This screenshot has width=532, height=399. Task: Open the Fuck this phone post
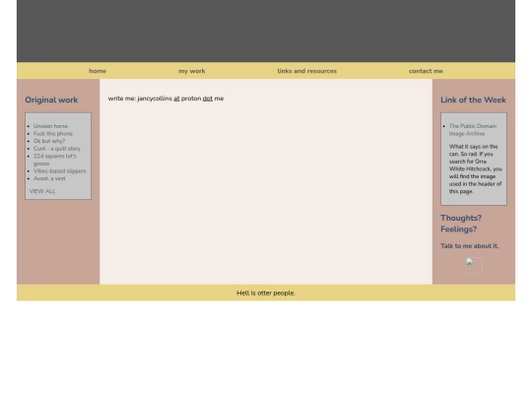pos(53,134)
